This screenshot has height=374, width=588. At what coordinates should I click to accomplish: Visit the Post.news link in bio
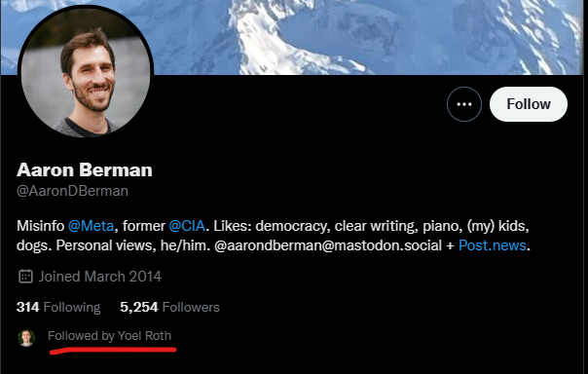coord(493,245)
